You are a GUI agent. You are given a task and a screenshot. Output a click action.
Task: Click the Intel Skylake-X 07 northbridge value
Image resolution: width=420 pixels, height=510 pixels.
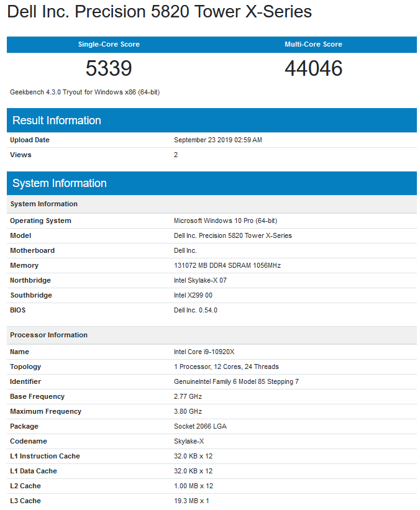pyautogui.click(x=200, y=280)
